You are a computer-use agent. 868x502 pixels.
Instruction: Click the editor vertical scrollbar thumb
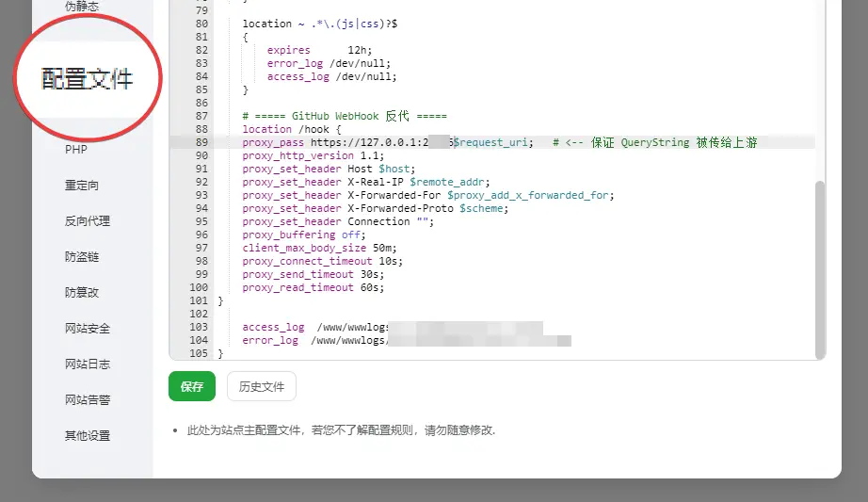[820, 270]
